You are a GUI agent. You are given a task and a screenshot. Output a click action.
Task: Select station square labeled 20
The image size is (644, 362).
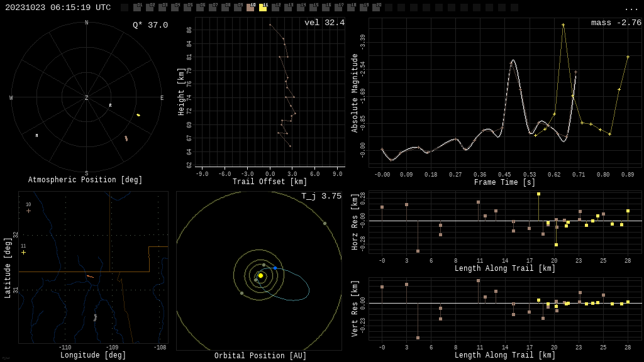(x=376, y=8)
